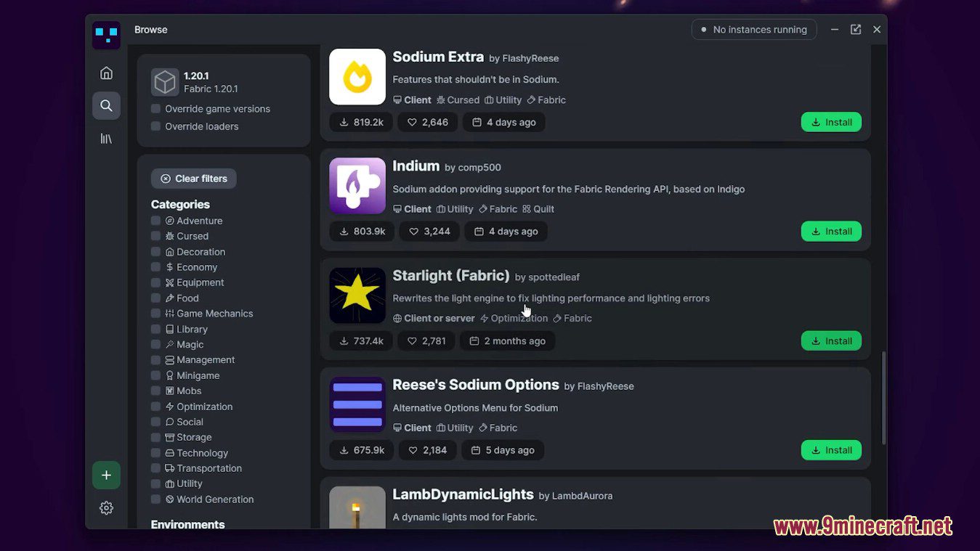
Task: Check the Transportation category
Action: point(155,468)
